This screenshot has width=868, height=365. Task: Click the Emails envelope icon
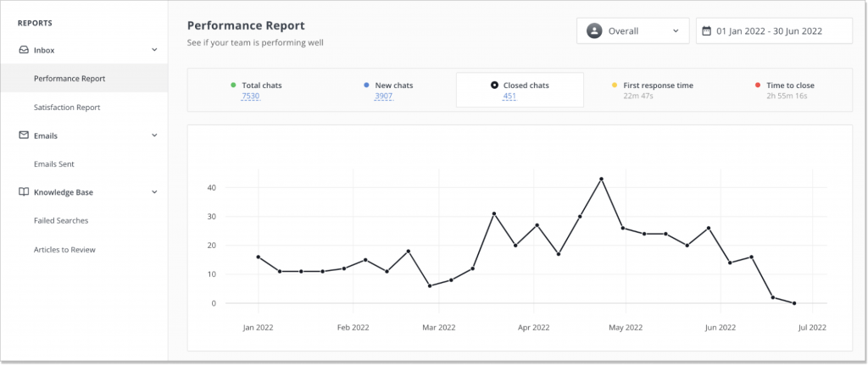tap(24, 135)
